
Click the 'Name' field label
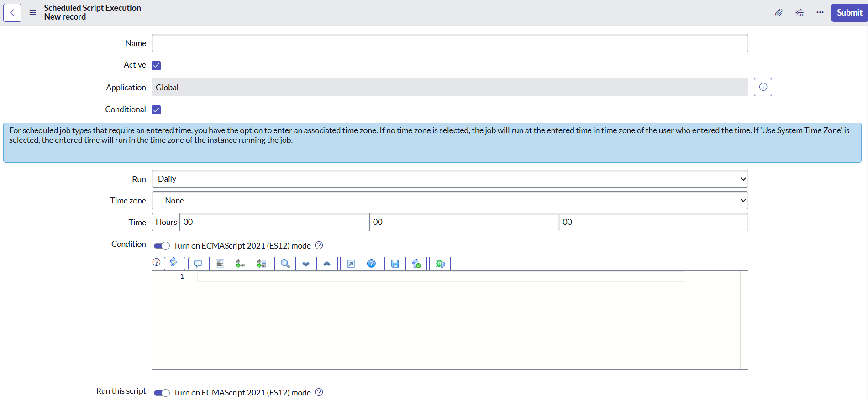[x=136, y=43]
